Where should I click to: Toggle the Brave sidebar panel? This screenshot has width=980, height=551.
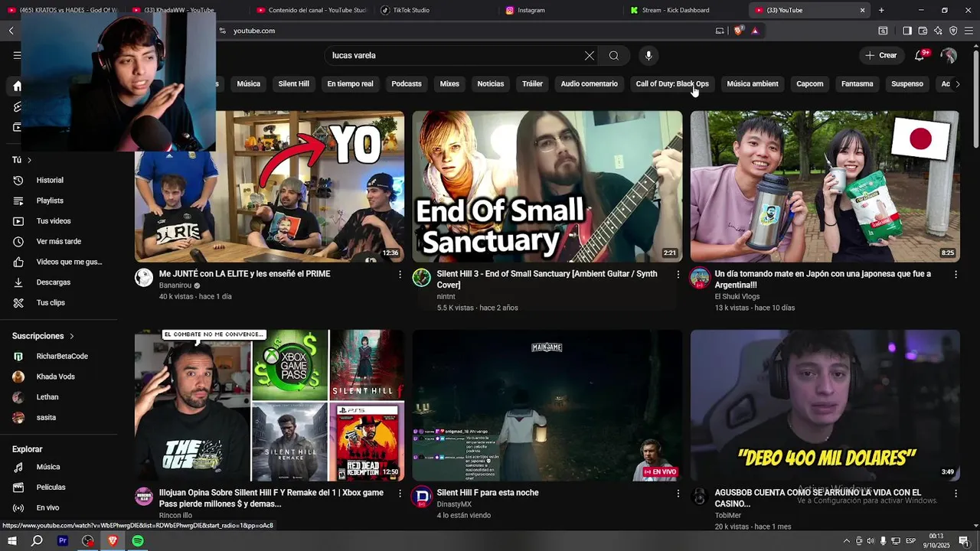click(x=907, y=31)
